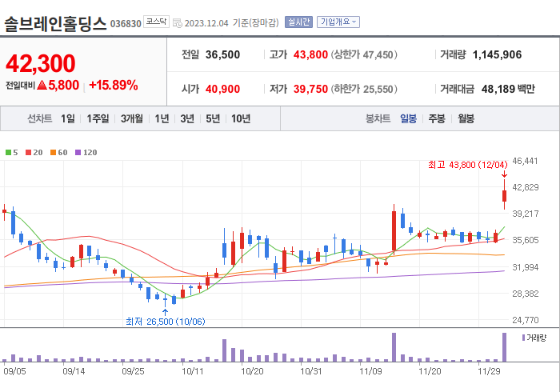Click the 거래량 value 1,145,906
The width and height of the screenshot is (560, 392).
click(x=497, y=54)
